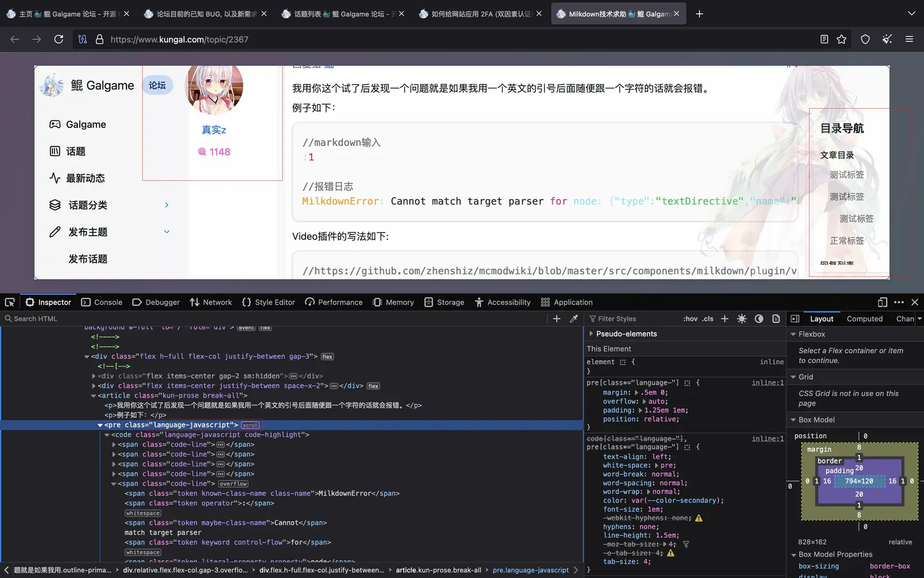Screen dimensions: 924x578
Task: Close the 话题列表 browser tab
Action: point(402,14)
